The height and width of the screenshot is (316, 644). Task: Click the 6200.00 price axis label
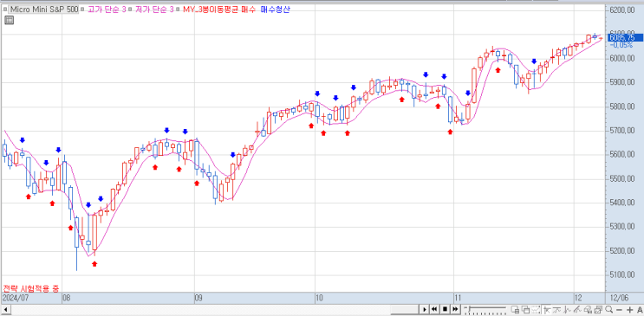click(623, 10)
